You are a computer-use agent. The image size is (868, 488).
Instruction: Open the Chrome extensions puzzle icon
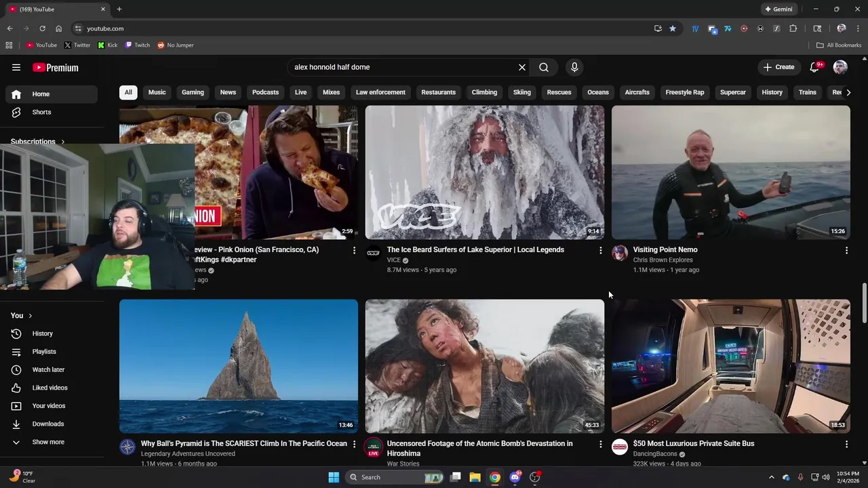click(x=793, y=28)
